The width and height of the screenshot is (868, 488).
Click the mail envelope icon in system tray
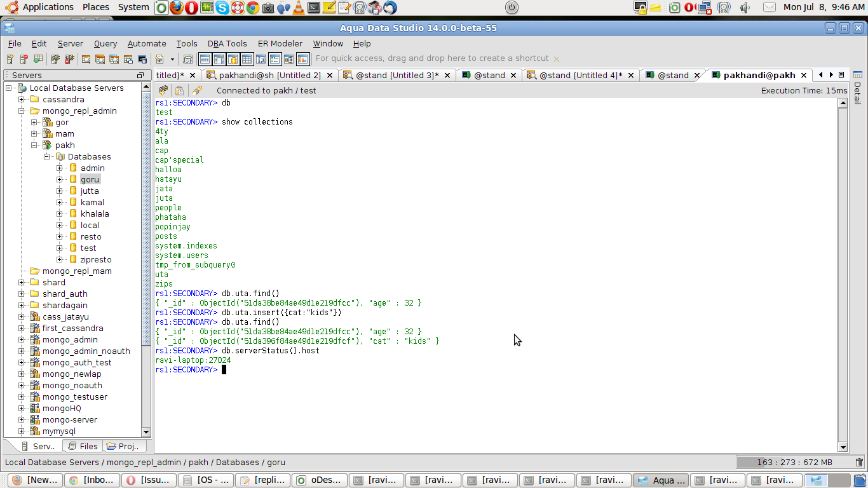tap(769, 8)
